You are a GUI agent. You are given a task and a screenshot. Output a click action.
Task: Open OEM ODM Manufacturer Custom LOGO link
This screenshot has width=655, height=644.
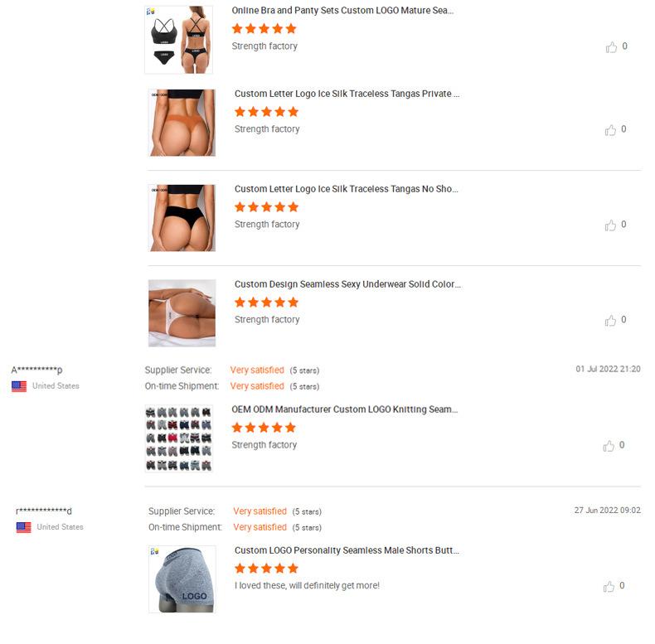pos(345,409)
